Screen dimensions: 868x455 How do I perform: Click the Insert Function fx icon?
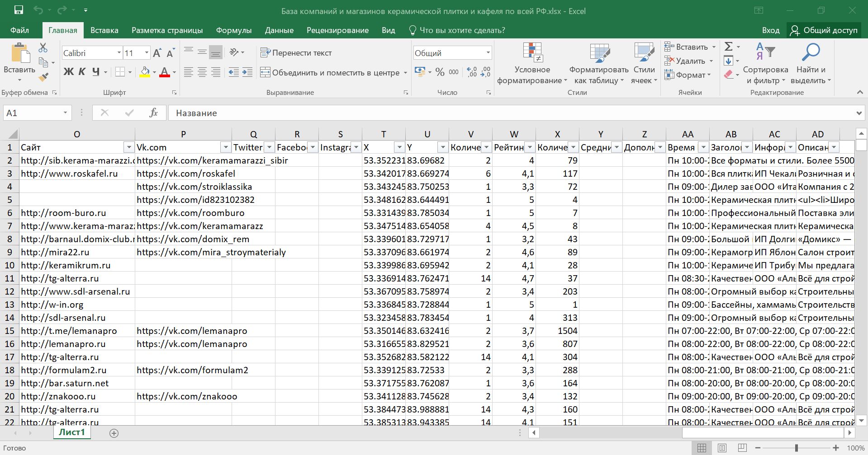(153, 113)
